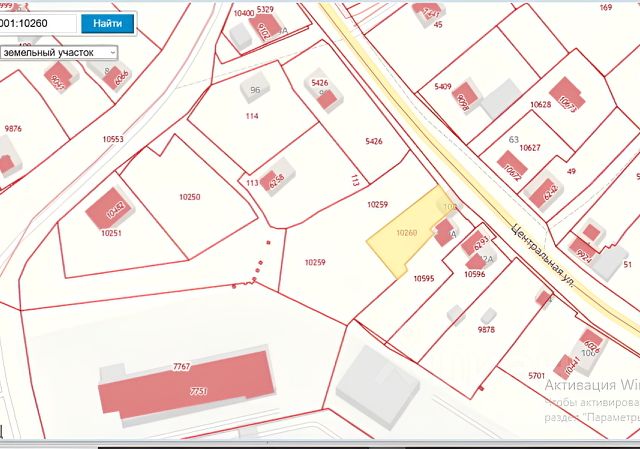Viewport: 640px width, 449px height.
Task: Select the red building labeled 10432
Action: [x=109, y=208]
